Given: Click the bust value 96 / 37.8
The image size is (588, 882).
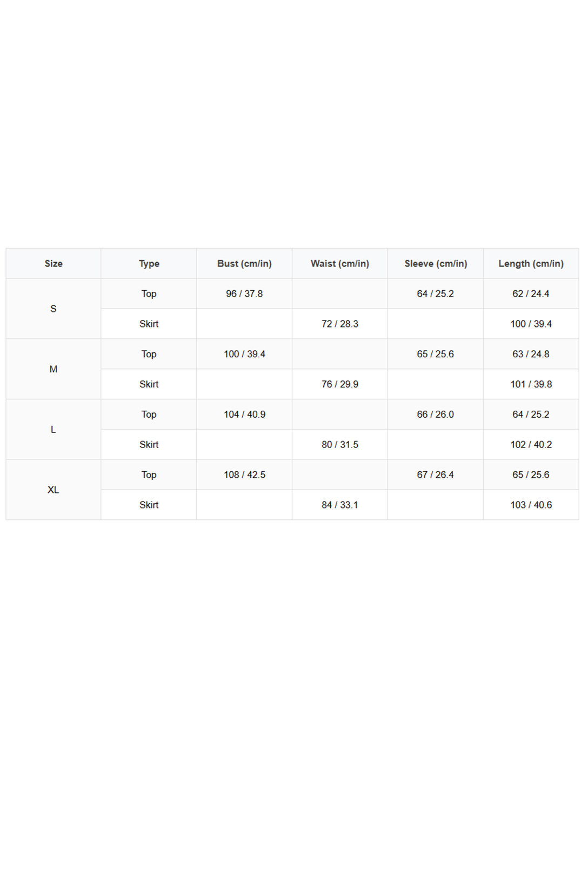Looking at the screenshot, I should (x=244, y=294).
